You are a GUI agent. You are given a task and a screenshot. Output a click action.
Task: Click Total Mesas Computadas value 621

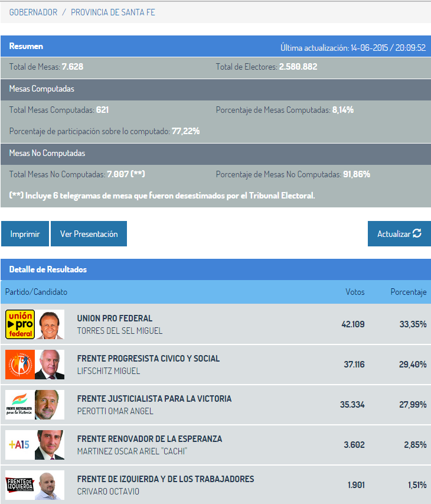(103, 110)
